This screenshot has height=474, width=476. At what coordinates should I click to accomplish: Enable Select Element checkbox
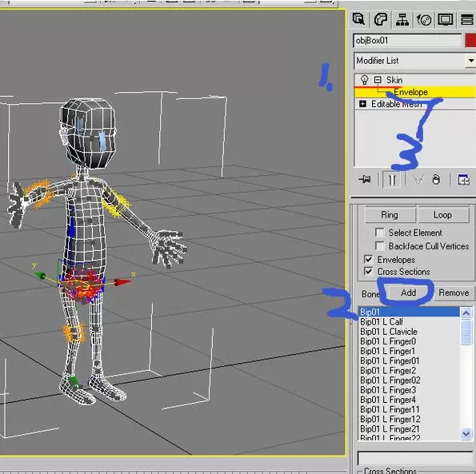pyautogui.click(x=379, y=233)
